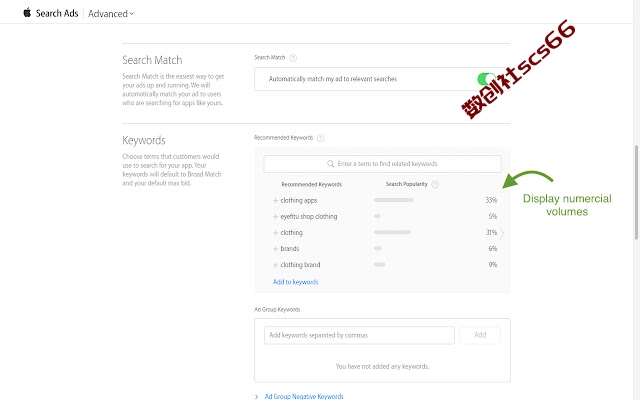Click the Add to keywords link

296,282
